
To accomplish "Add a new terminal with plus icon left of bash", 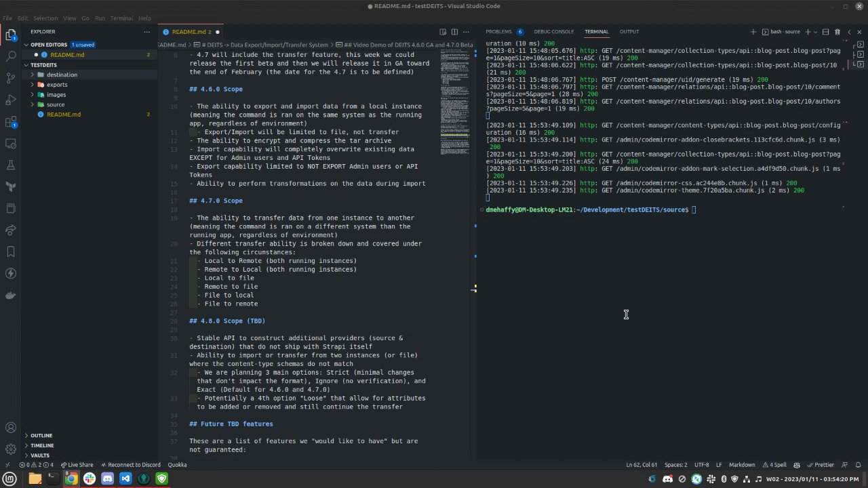I will tap(753, 32).
